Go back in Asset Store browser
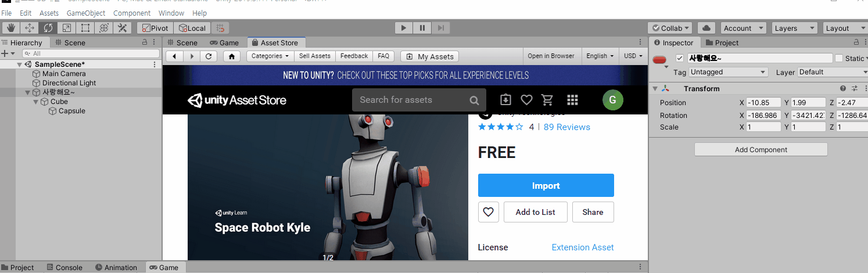The width and height of the screenshot is (868, 273). tap(174, 56)
